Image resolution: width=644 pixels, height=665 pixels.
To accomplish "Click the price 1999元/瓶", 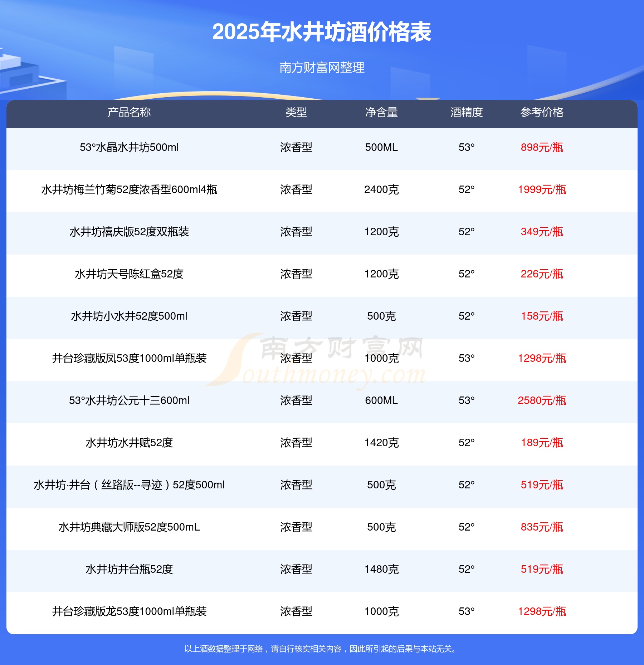I will coord(542,189).
